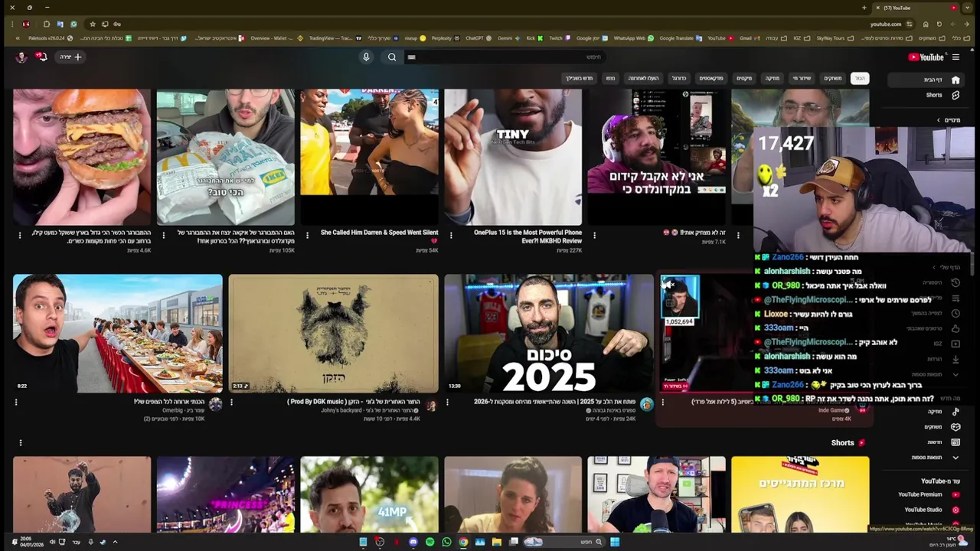Select the שידור חי filter chip

802,78
